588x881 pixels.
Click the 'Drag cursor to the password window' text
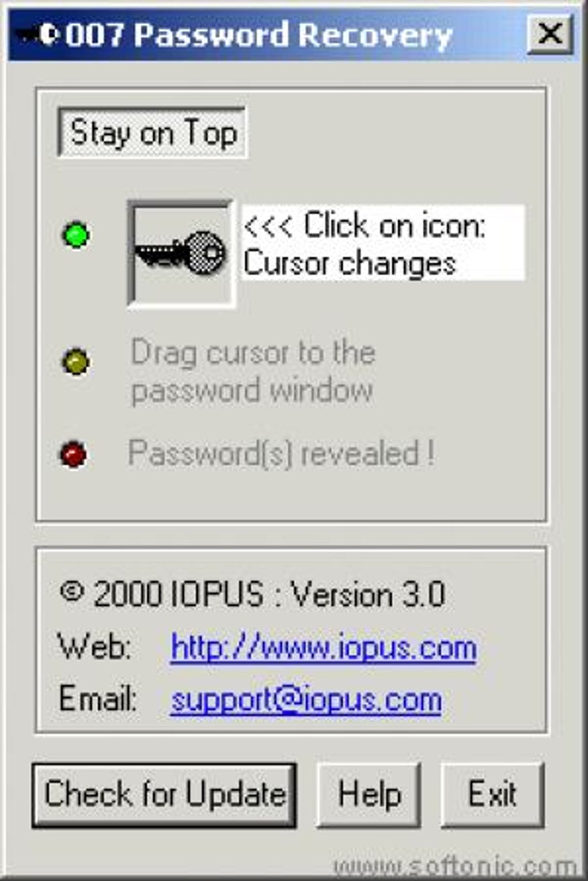pos(253,371)
